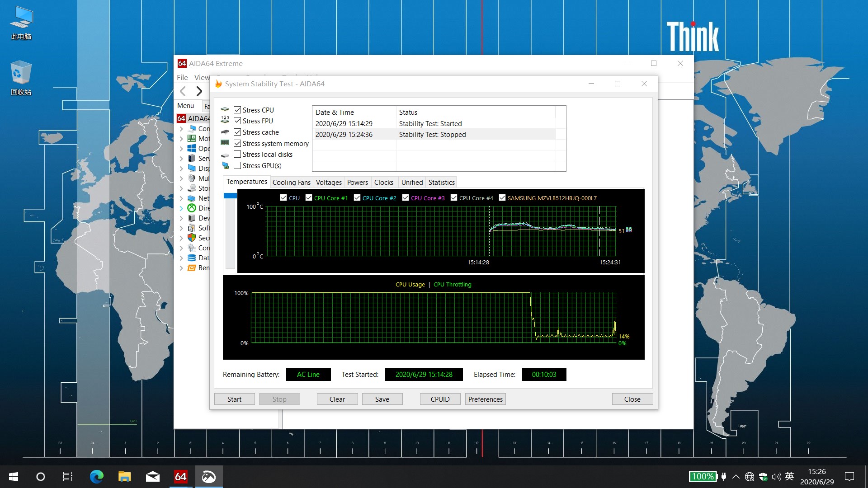Click the stability test flame taskbar icon

click(x=209, y=477)
